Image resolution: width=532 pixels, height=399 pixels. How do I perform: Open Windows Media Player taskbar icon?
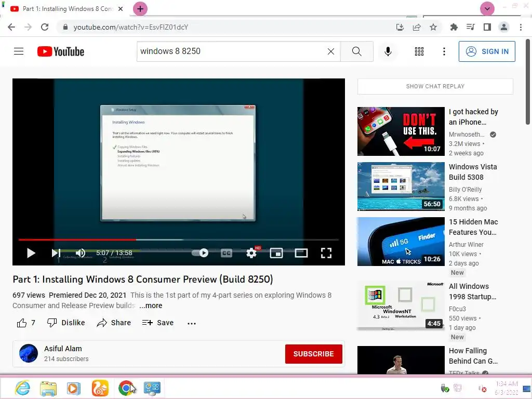point(74,388)
